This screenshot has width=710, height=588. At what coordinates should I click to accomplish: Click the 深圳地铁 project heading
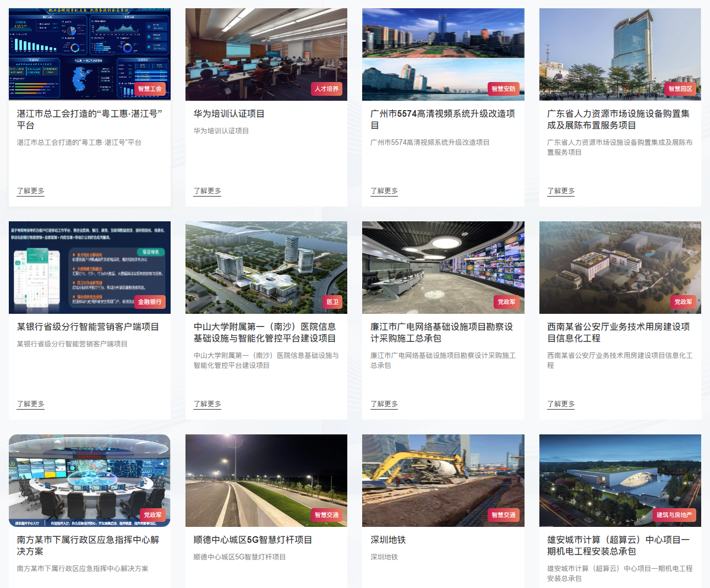(388, 540)
